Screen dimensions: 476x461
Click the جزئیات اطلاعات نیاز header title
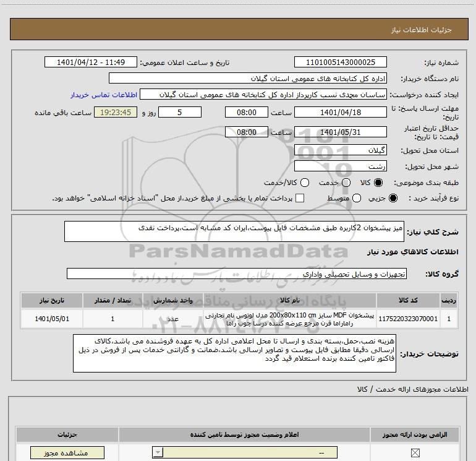421,30
